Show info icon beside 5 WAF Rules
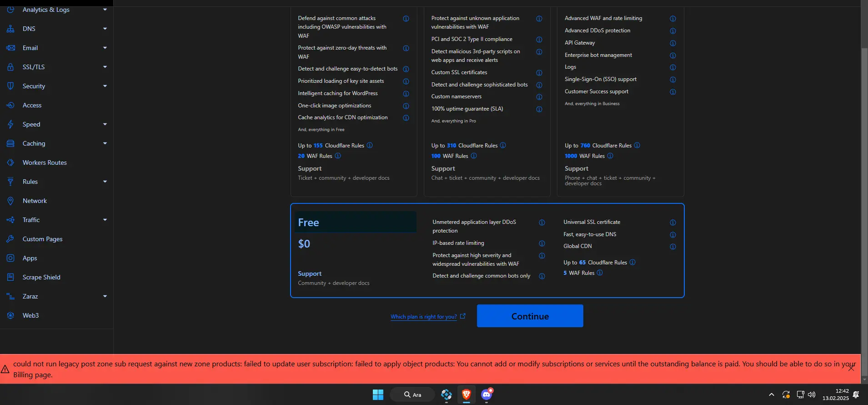The width and height of the screenshot is (868, 405). [x=600, y=273]
